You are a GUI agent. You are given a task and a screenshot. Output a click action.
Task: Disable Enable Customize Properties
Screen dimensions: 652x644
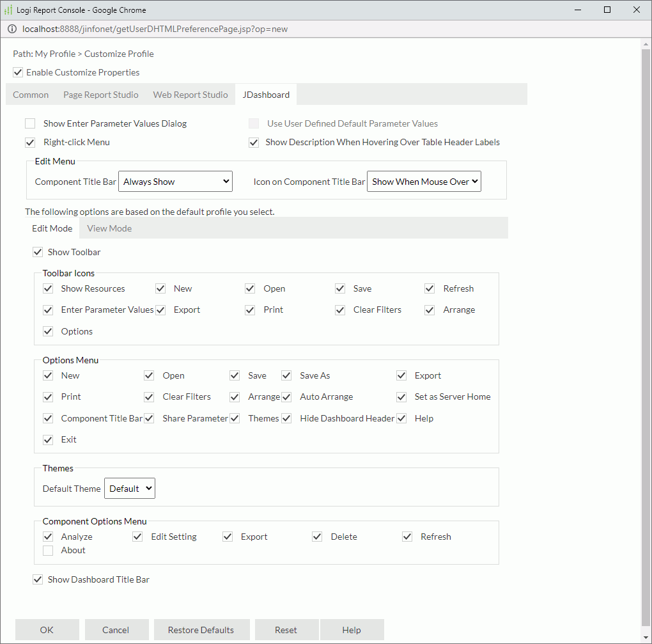pyautogui.click(x=18, y=72)
